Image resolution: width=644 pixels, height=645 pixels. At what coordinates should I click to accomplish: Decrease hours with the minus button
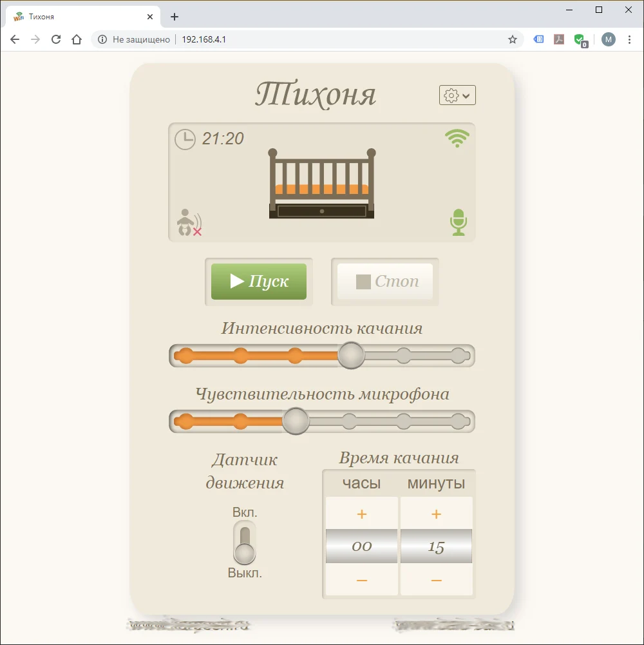coord(362,580)
